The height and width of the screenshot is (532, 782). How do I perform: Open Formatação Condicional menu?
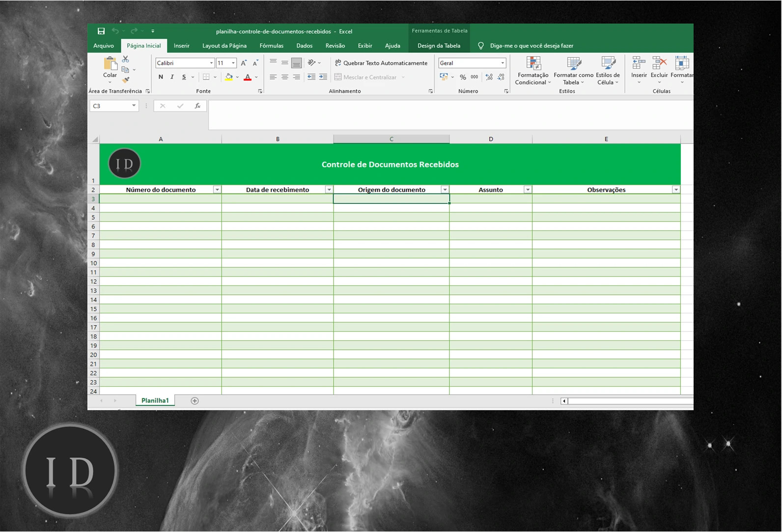point(533,71)
